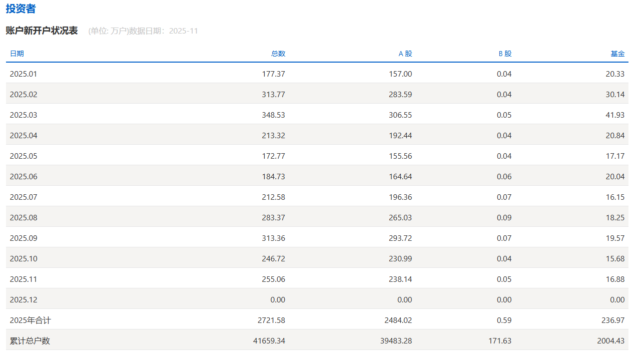The height and width of the screenshot is (358, 644).
Task: Click 基金 value 17.17 in 2025.05 row
Action: (615, 156)
